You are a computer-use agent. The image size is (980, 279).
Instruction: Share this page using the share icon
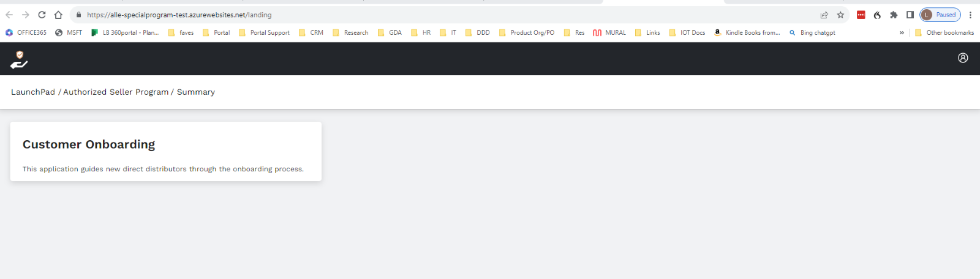click(x=824, y=15)
